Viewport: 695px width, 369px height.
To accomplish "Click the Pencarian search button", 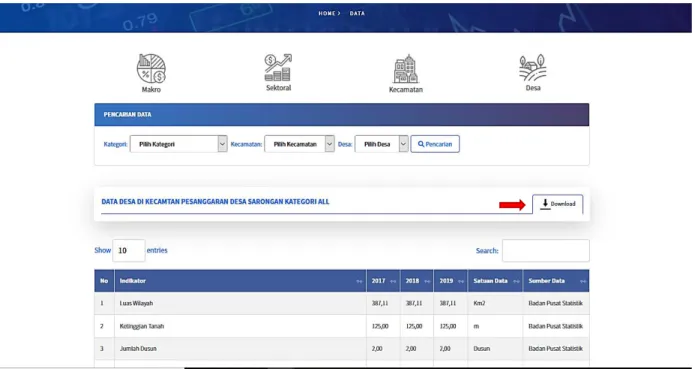I will [x=435, y=144].
